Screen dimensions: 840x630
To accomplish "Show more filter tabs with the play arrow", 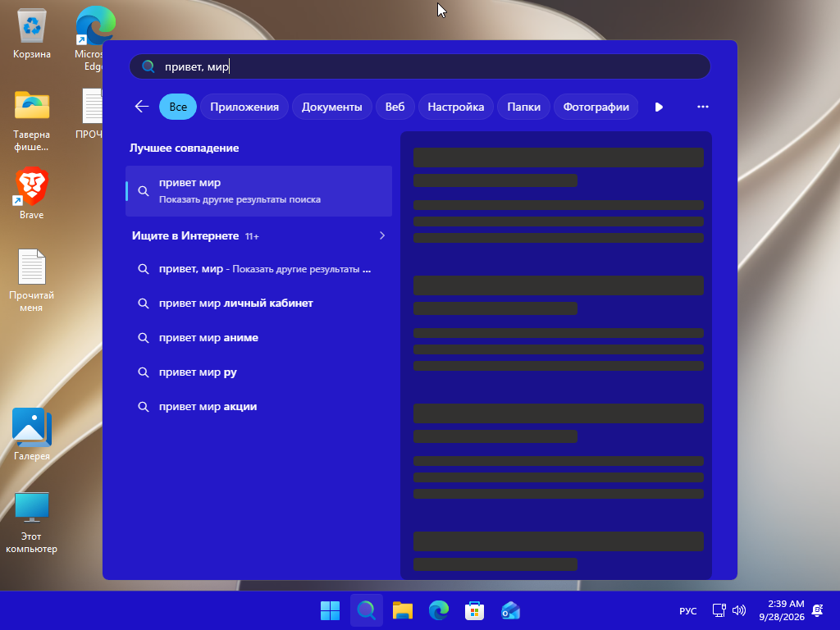I will tap(659, 107).
